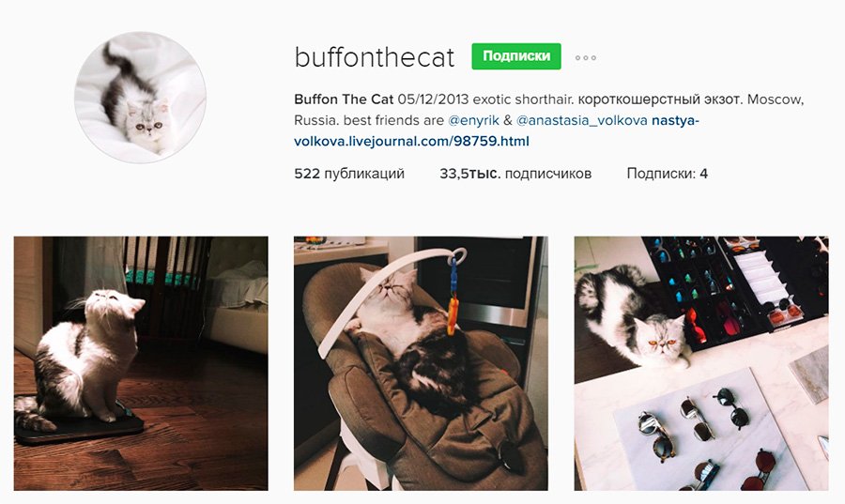
Task: Open photo of cat beside sunglasses display
Action: pyautogui.click(x=701, y=363)
